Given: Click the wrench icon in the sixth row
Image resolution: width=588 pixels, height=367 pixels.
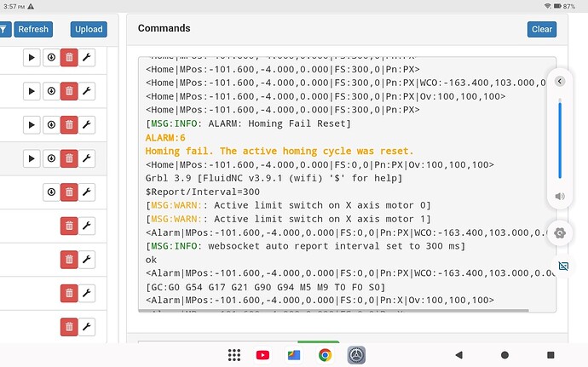Looking at the screenshot, I should point(87,226).
